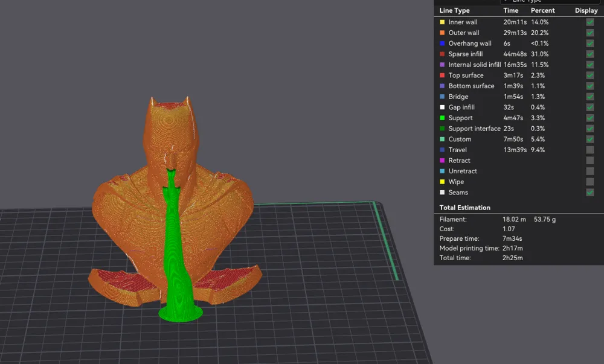Toggle the Custom line type checkbox
604x364 pixels.
(590, 139)
